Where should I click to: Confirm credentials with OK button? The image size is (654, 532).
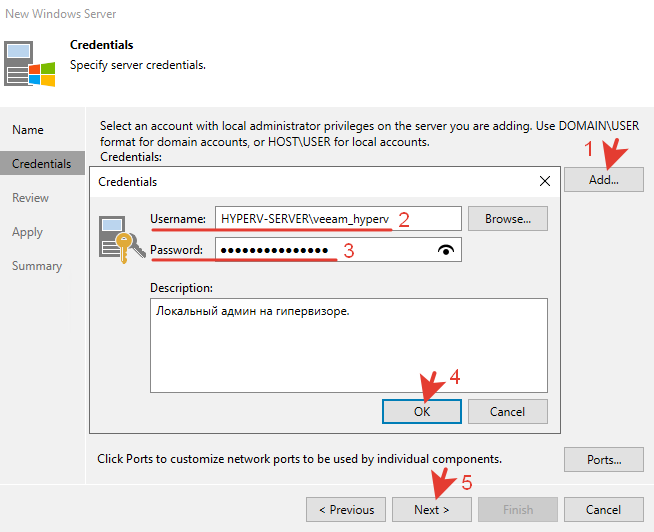pos(422,411)
